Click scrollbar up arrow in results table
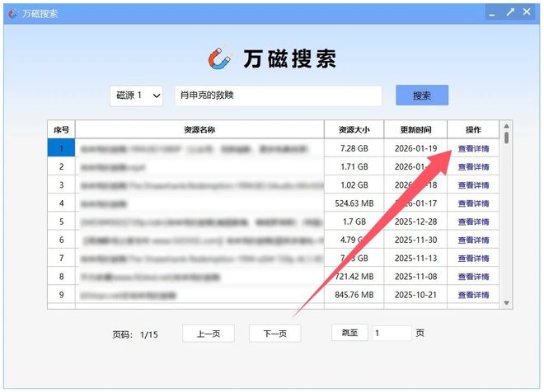 click(507, 126)
